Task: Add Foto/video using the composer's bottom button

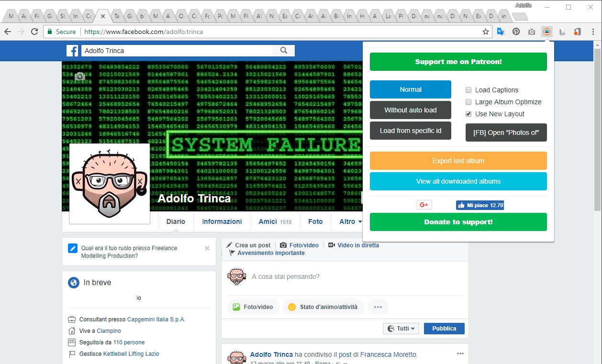Action: click(x=253, y=307)
